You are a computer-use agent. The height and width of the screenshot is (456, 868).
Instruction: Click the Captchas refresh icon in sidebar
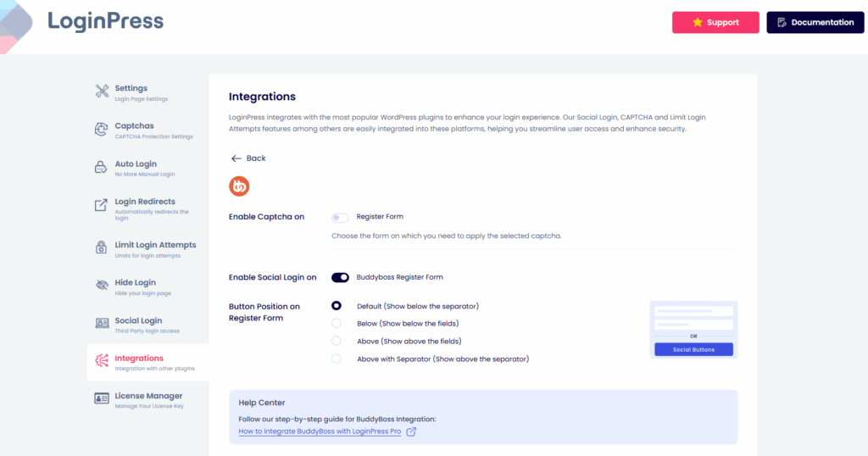point(102,130)
